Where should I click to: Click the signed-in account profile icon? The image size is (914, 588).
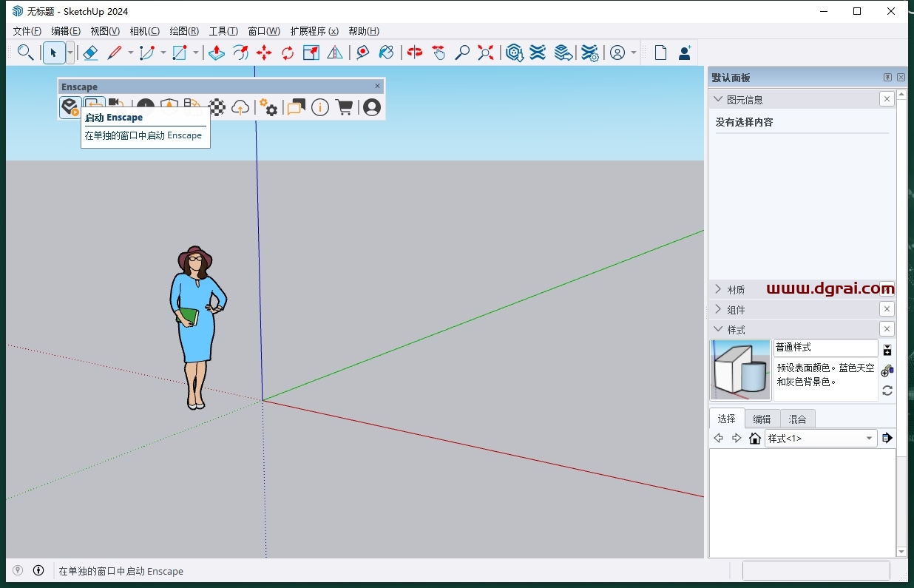(x=617, y=53)
